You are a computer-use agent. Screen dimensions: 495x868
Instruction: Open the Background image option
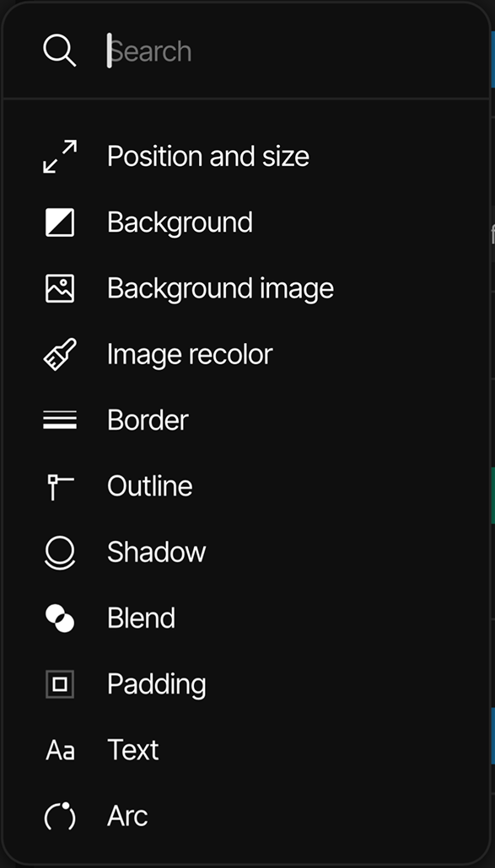point(220,287)
